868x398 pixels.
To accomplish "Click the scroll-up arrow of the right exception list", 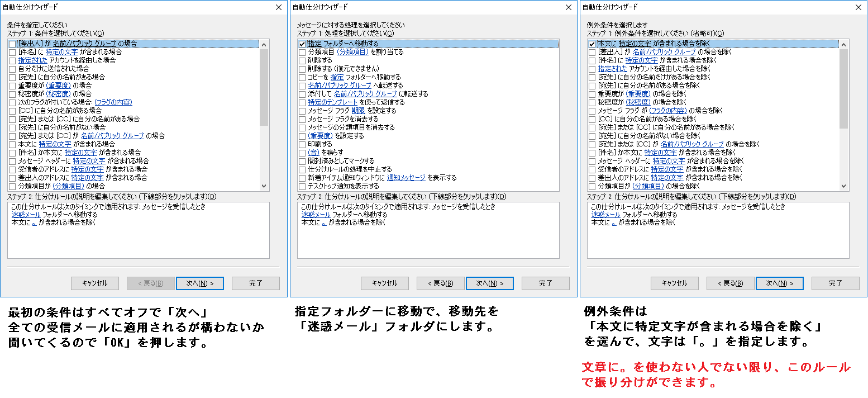I will (844, 44).
